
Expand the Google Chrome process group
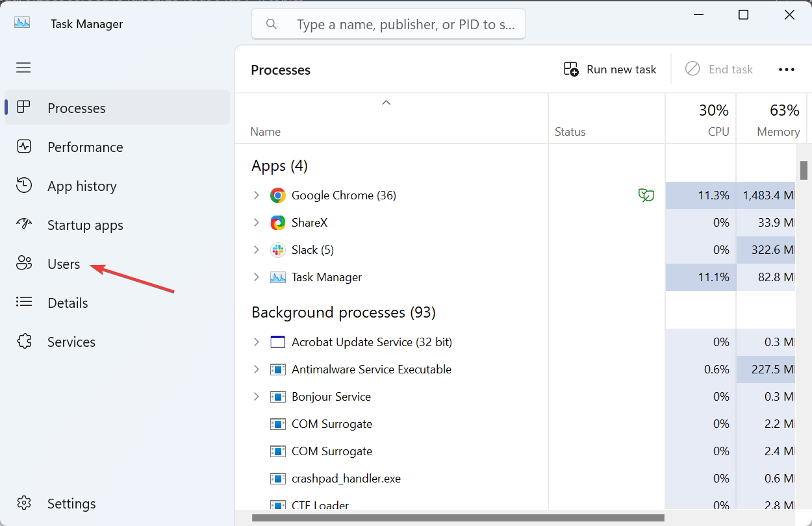(x=256, y=195)
